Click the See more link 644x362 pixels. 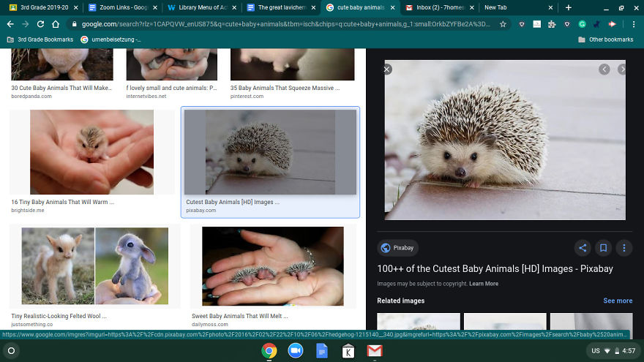pyautogui.click(x=618, y=301)
